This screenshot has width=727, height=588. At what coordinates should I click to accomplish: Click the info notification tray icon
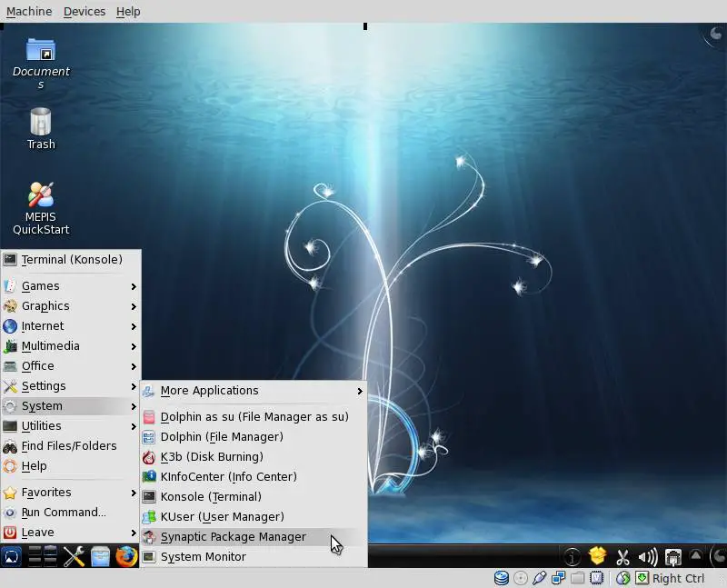(x=573, y=556)
